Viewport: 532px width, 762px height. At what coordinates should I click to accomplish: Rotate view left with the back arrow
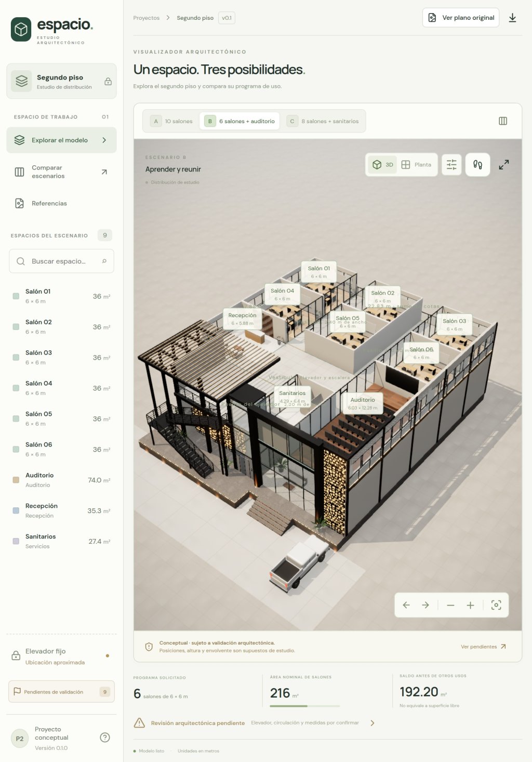(x=406, y=605)
